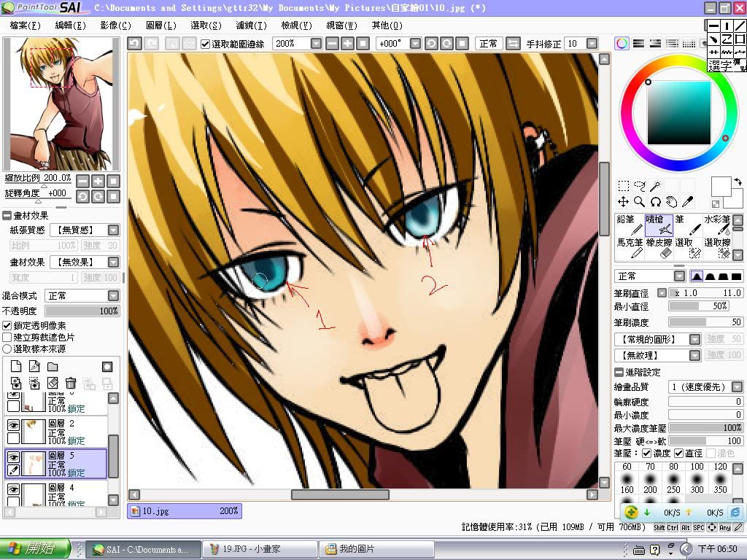This screenshot has width=747, height=560.
Task: Open the 手抖修正 stabilizer dropdown
Action: pos(592,43)
